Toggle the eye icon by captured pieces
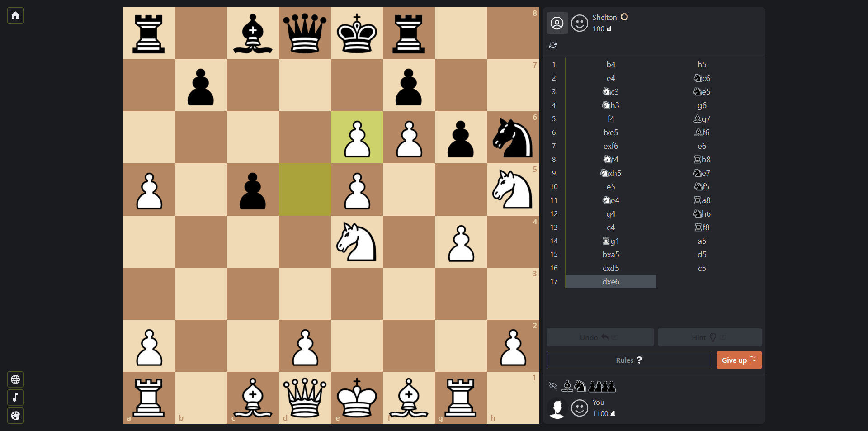 pos(553,386)
